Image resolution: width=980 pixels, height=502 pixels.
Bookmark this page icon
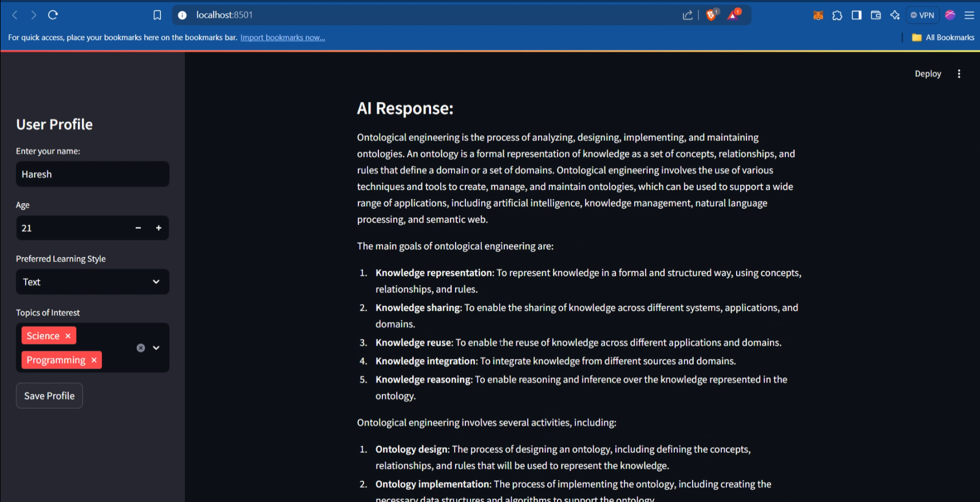[157, 15]
